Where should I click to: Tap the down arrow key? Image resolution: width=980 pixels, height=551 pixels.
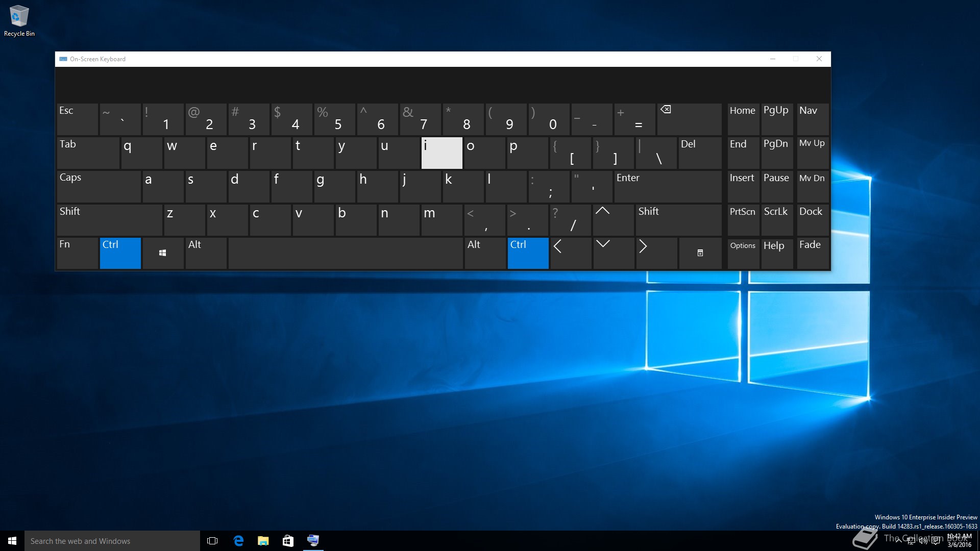(x=614, y=253)
